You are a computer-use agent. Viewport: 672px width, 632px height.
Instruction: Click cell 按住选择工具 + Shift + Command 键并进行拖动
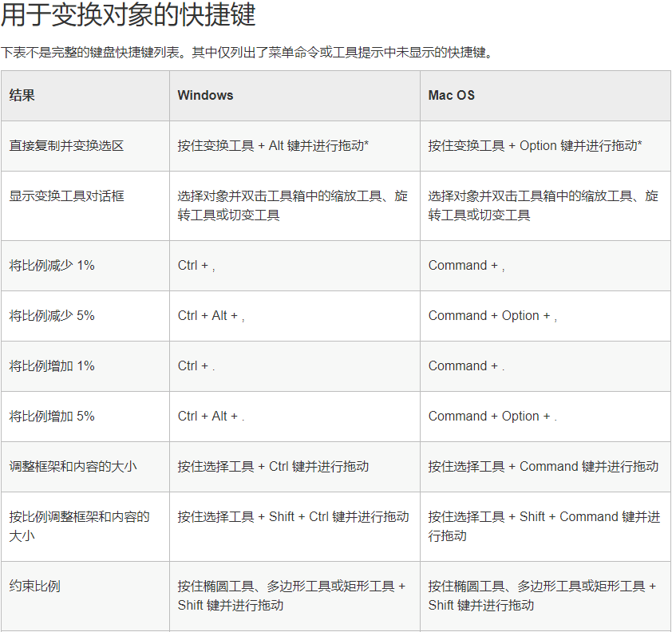(x=545, y=527)
